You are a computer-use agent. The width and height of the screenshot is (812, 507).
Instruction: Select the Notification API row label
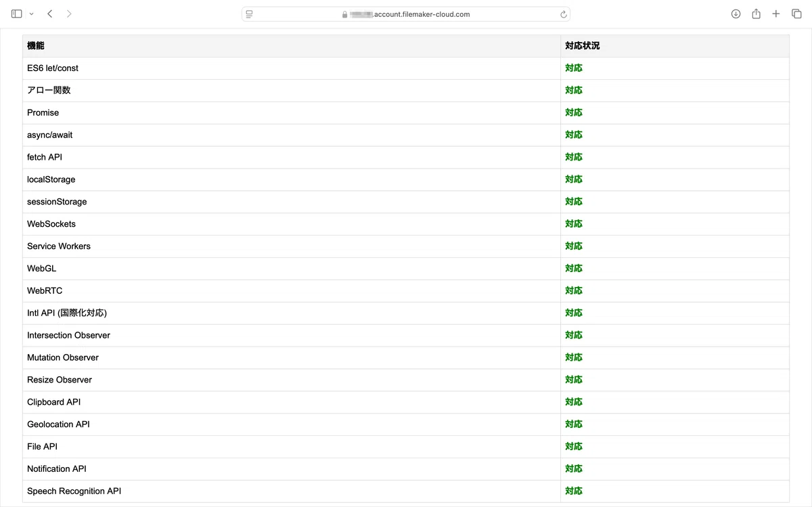(x=57, y=469)
